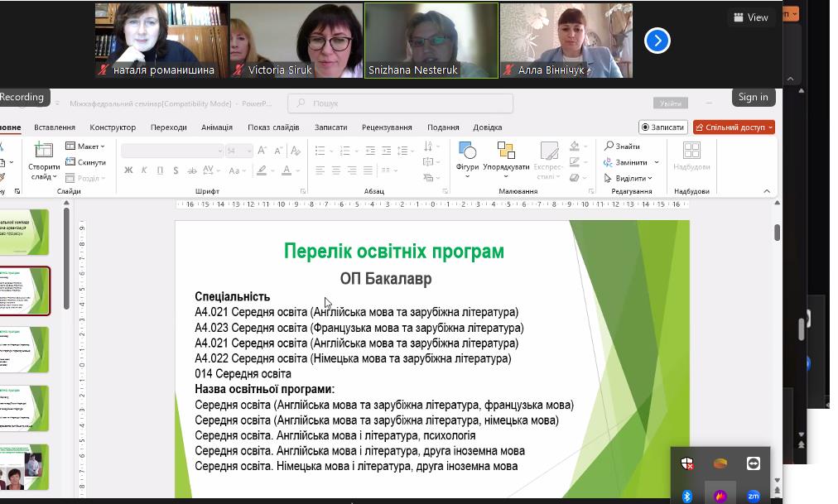Open Zoom from the system tray
838x504 pixels.
753,496
